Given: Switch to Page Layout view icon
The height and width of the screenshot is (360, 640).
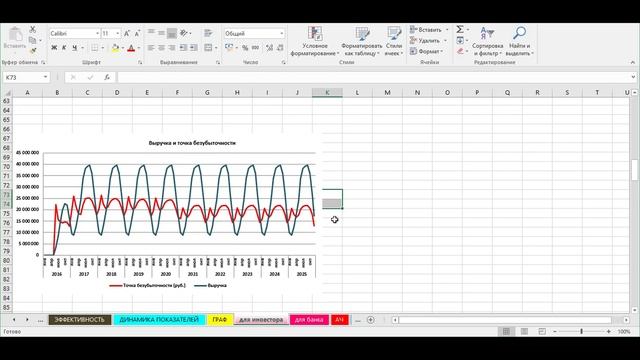Looking at the screenshot, I should tap(524, 331).
